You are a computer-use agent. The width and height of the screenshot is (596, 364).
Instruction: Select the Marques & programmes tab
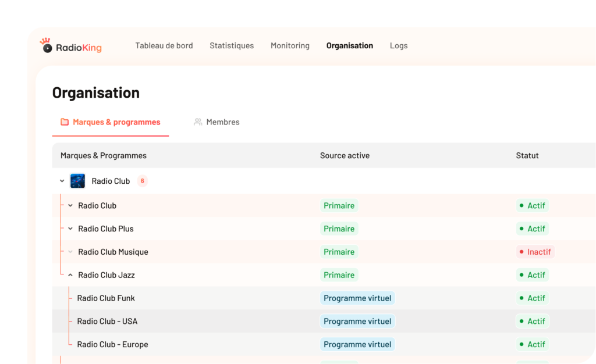(116, 122)
